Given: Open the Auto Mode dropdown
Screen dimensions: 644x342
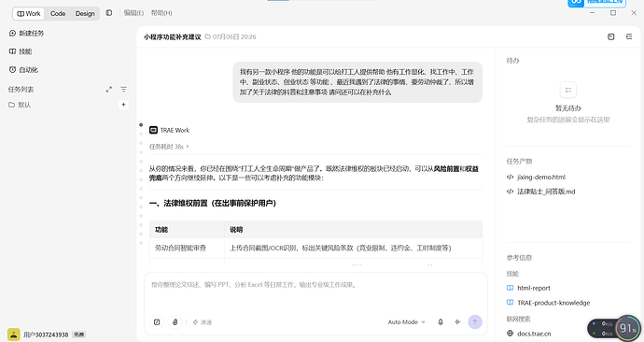Looking at the screenshot, I should point(407,322).
